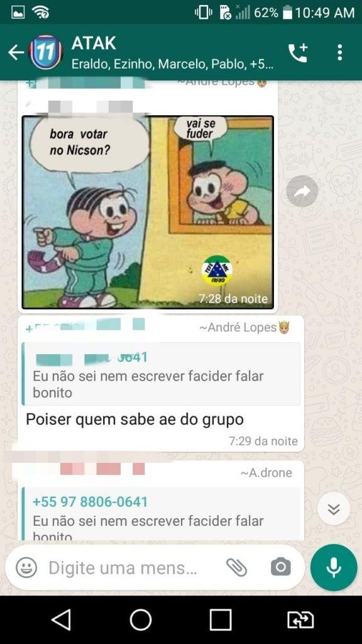This screenshot has height=644, width=362.
Task: Open the Mônica comic meme image
Action: [148, 212]
